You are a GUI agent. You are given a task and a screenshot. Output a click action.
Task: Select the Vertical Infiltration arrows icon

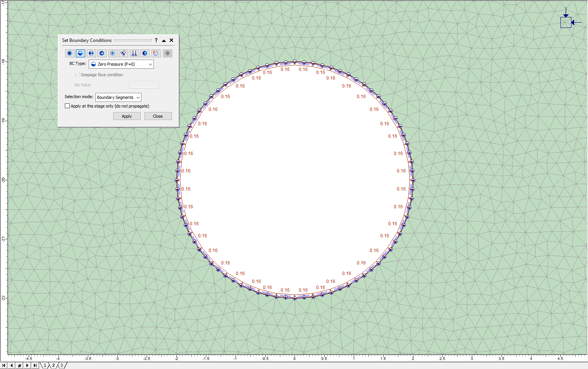click(x=134, y=53)
